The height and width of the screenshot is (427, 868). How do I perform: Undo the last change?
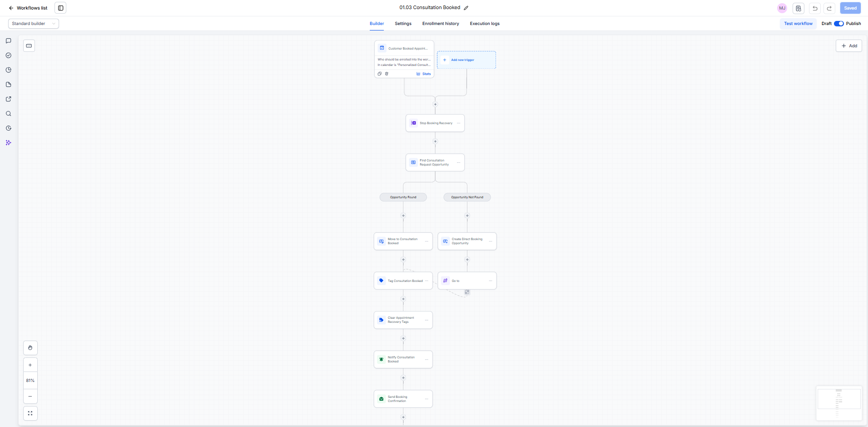click(815, 8)
